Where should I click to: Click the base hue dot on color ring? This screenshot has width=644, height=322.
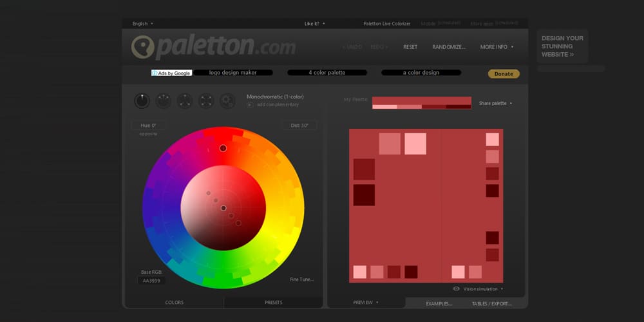pyautogui.click(x=223, y=148)
